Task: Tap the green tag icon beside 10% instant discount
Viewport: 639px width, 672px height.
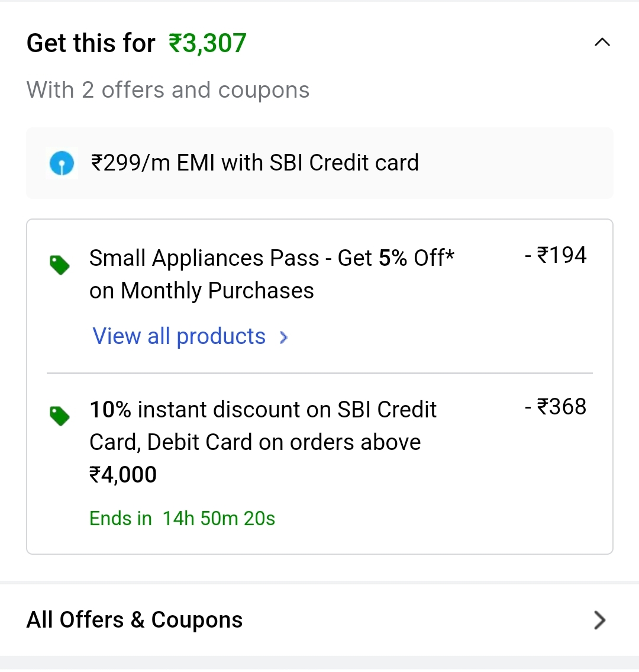Action: [60, 416]
